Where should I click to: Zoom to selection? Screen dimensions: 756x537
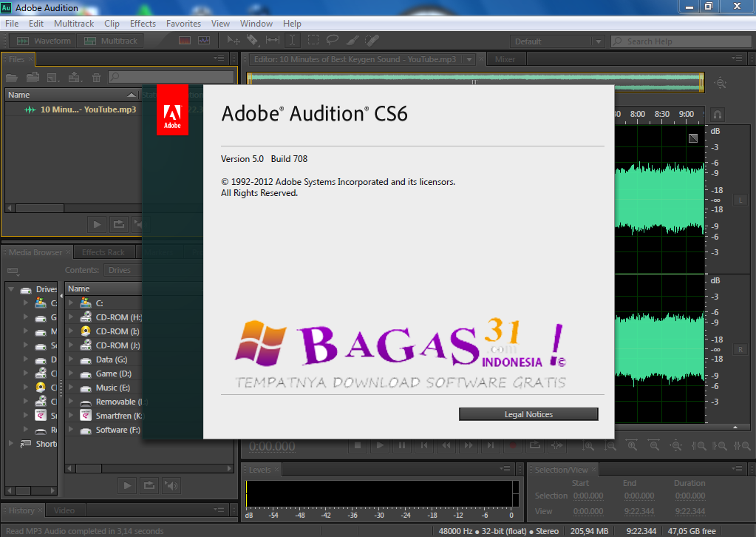742,446
